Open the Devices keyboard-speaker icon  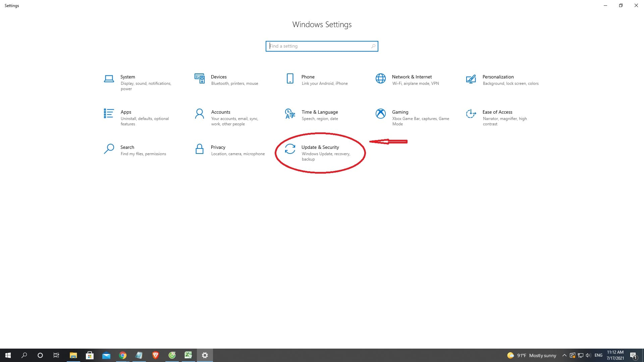coord(200,78)
